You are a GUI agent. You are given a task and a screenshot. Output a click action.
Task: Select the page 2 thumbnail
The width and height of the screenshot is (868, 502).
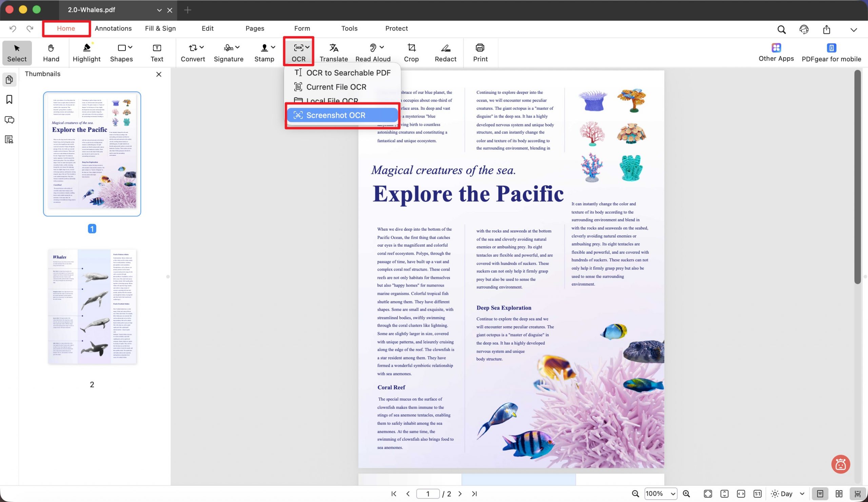pos(92,307)
